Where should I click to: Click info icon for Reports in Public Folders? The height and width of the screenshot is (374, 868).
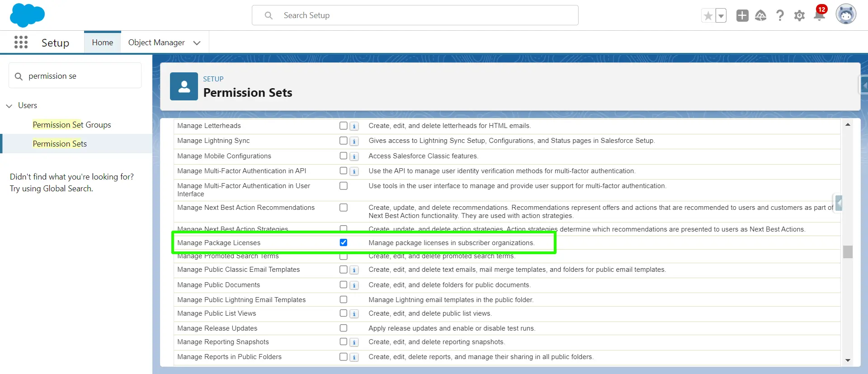354,357
